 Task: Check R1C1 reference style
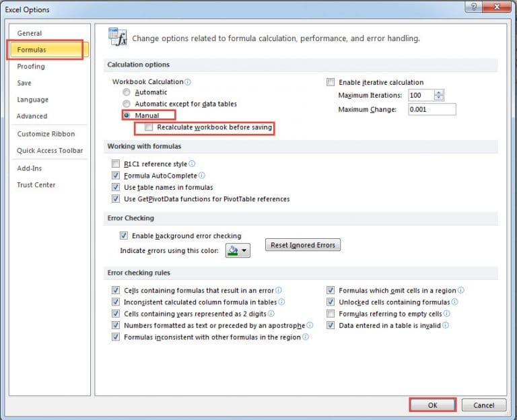(x=116, y=164)
